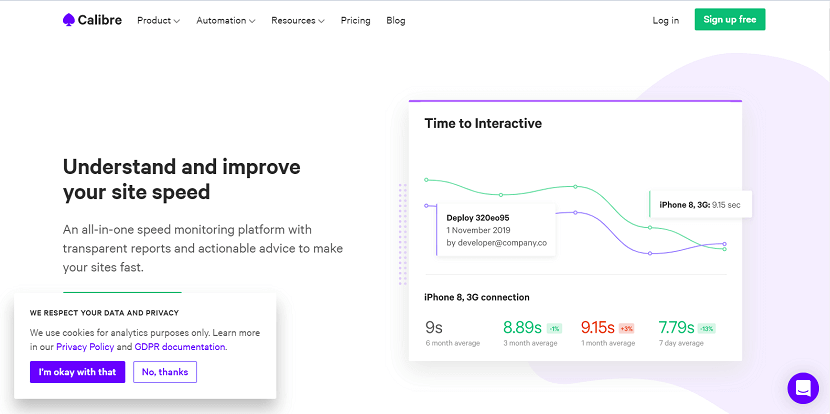This screenshot has height=414, width=830.
Task: Click the 7.79s 7 day average value
Action: pos(676,327)
